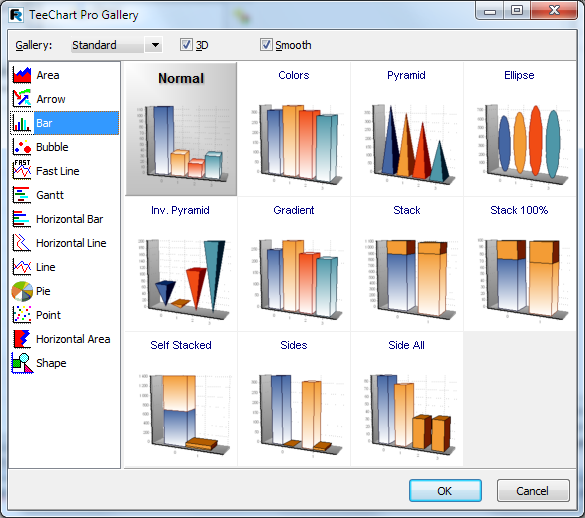Select the Point chart icon
Viewport: 585px width, 518px height.
pos(22,315)
